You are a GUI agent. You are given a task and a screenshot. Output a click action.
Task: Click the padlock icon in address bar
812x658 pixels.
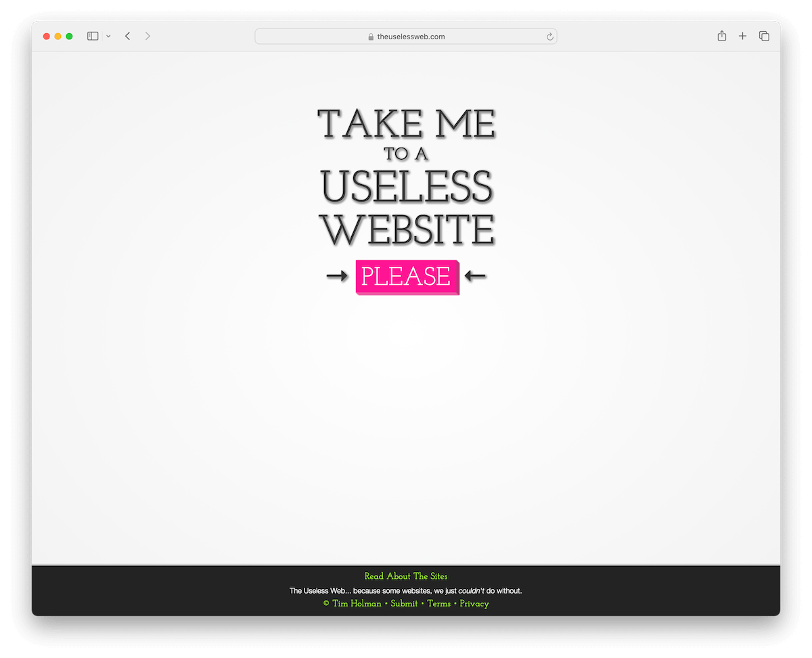371,37
